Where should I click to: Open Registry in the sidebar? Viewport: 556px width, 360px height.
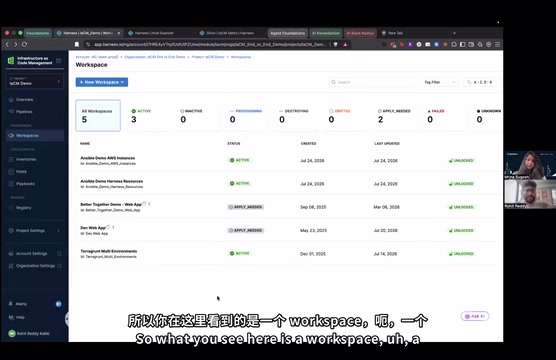pos(23,208)
